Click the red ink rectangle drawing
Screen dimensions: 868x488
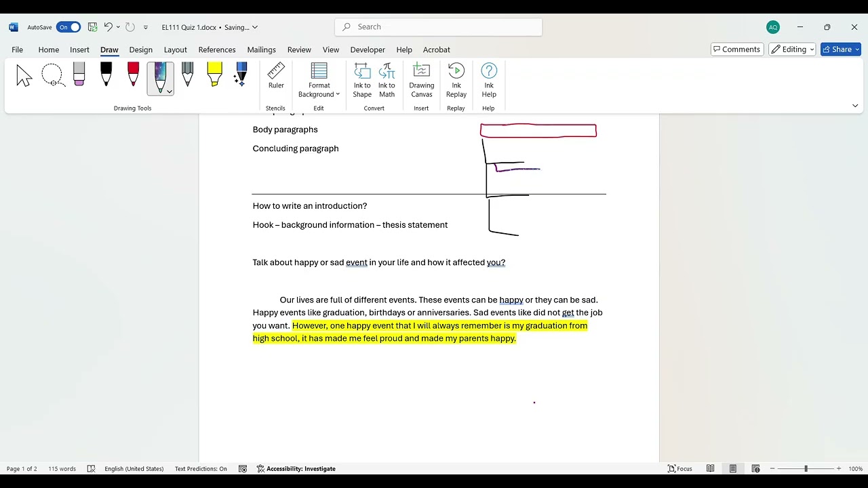click(538, 131)
